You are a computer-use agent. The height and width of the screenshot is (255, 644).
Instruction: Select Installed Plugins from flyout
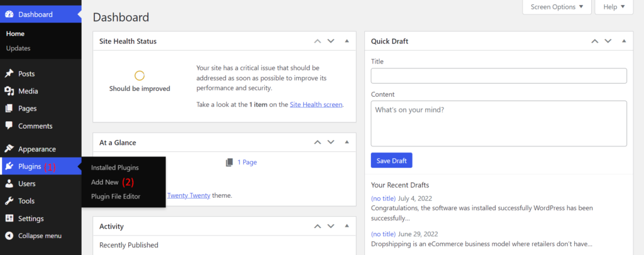pos(115,168)
